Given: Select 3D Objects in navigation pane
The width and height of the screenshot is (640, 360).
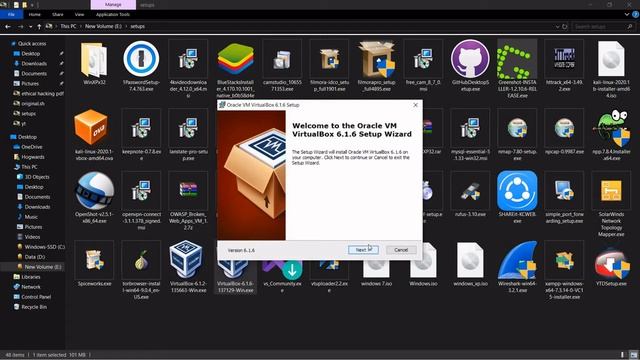Looking at the screenshot, I should 37,177.
